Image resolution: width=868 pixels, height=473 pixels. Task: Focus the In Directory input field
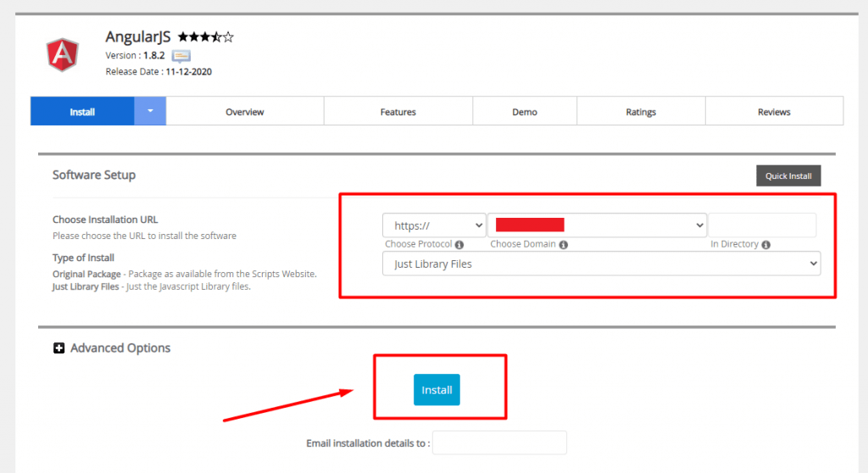click(x=762, y=225)
